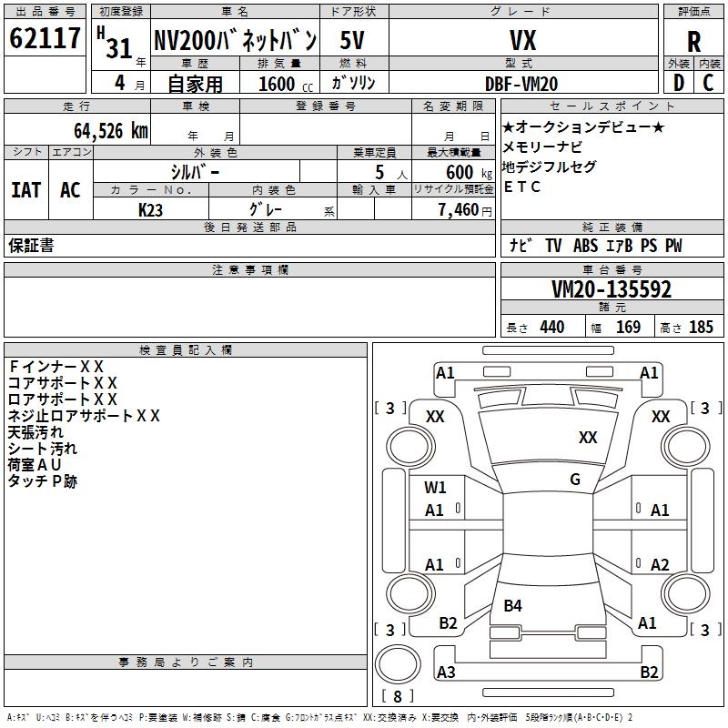
Task: Select PS power steering entry
Action: coord(649,245)
